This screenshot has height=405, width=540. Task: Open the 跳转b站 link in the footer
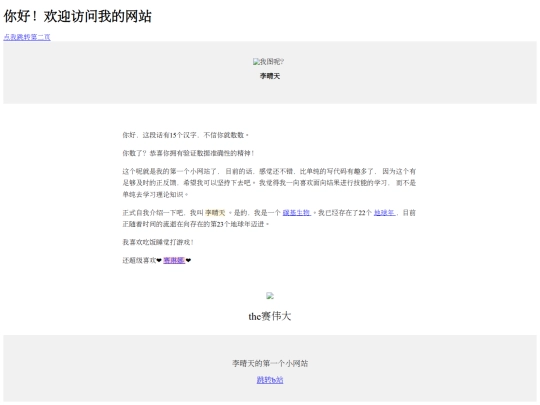click(270, 380)
